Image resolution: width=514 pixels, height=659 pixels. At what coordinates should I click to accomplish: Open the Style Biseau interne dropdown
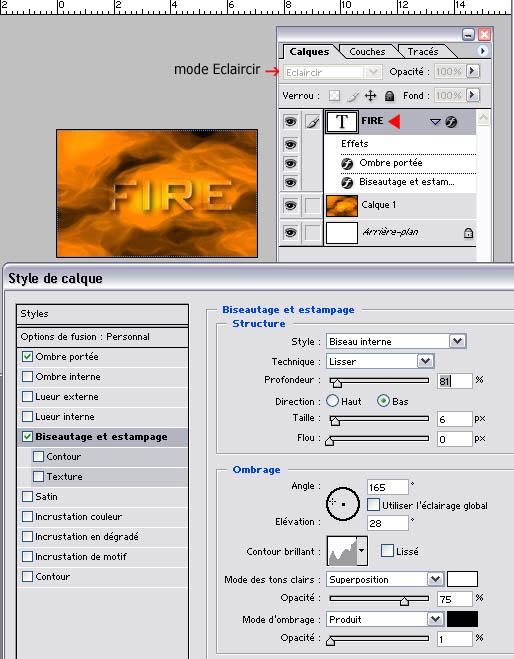457,341
